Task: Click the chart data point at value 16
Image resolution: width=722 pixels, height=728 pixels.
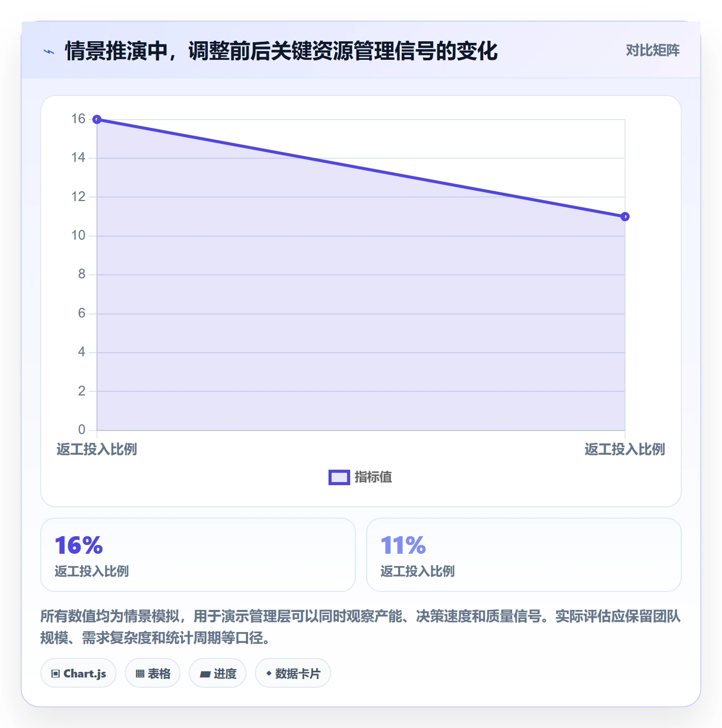Action: [x=97, y=120]
